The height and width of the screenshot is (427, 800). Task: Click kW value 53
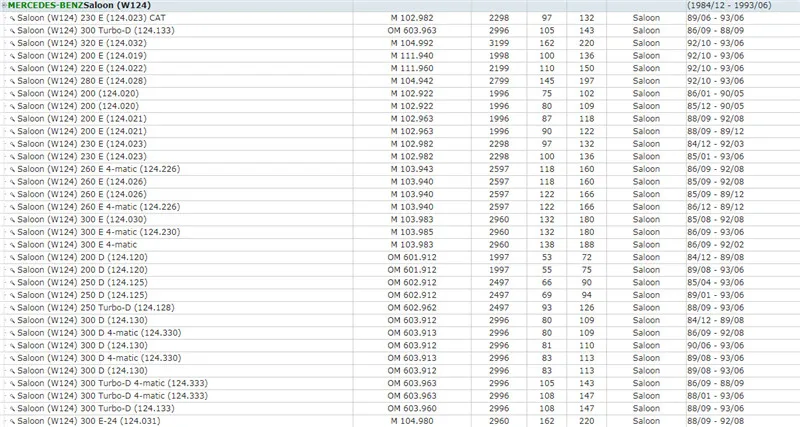pyautogui.click(x=547, y=258)
